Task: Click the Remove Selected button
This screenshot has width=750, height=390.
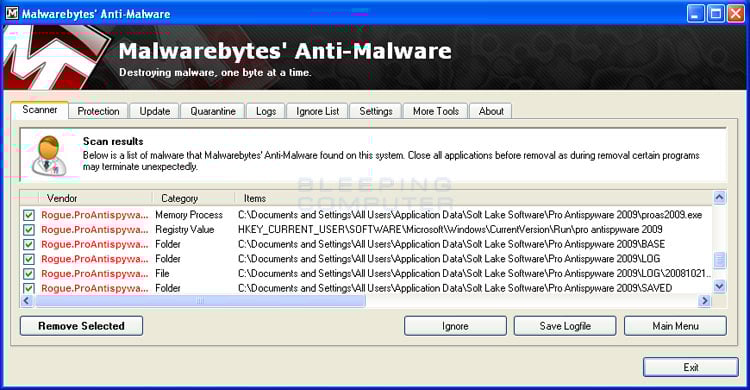Action: (81, 326)
